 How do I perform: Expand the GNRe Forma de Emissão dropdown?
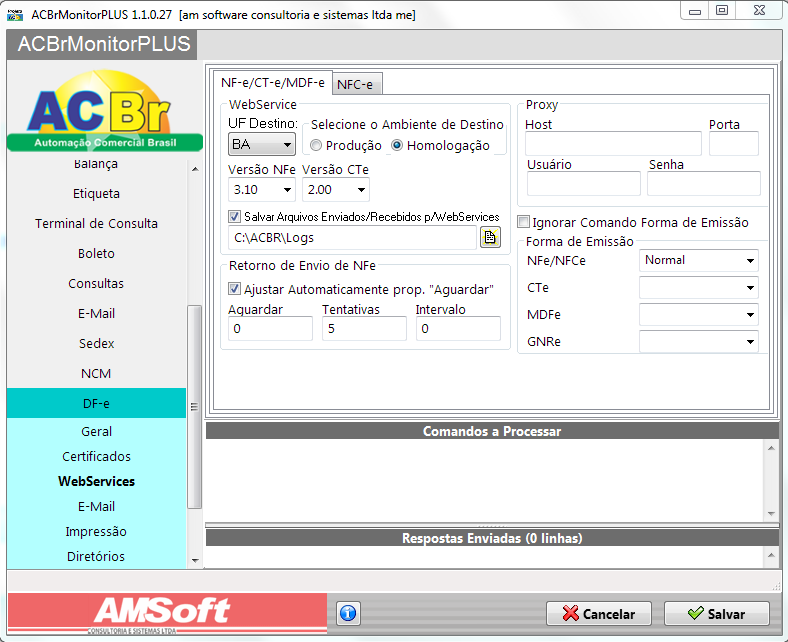[699, 342]
